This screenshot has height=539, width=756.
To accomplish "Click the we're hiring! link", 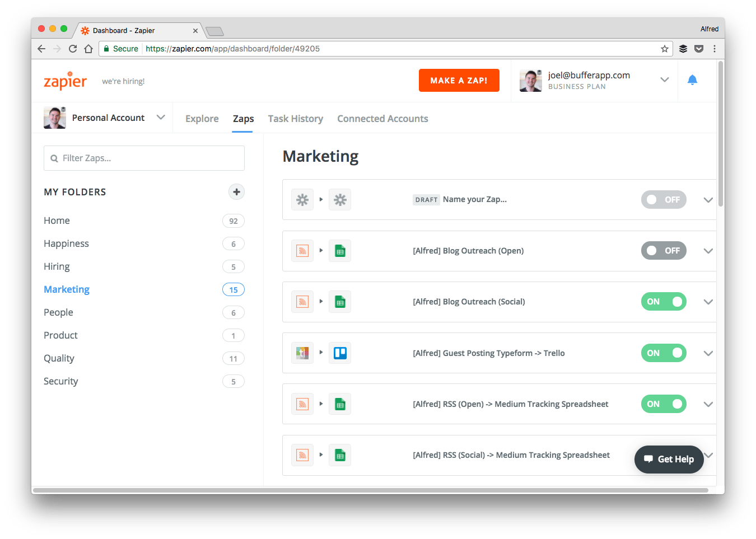I will pyautogui.click(x=123, y=81).
